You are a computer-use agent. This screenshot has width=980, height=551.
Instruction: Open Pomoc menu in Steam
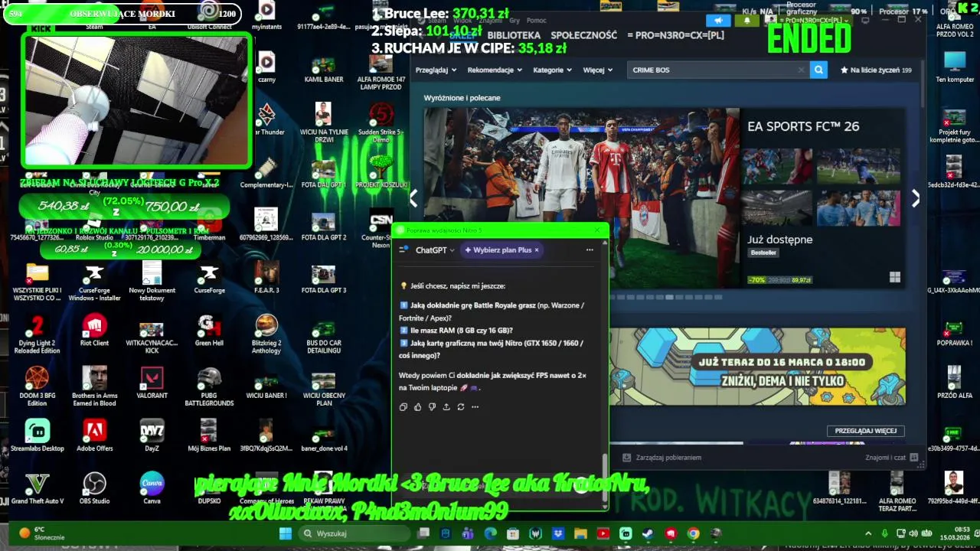tap(536, 21)
